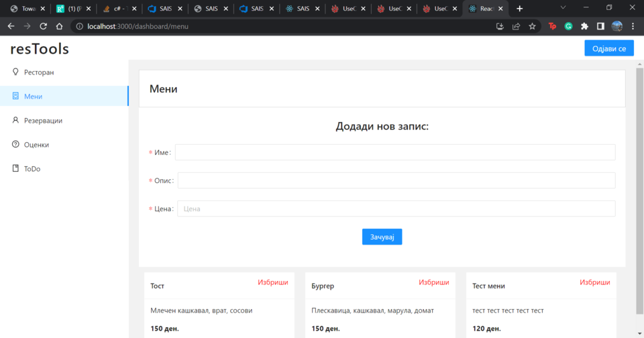Click the Одјави се logout button

coord(608,48)
